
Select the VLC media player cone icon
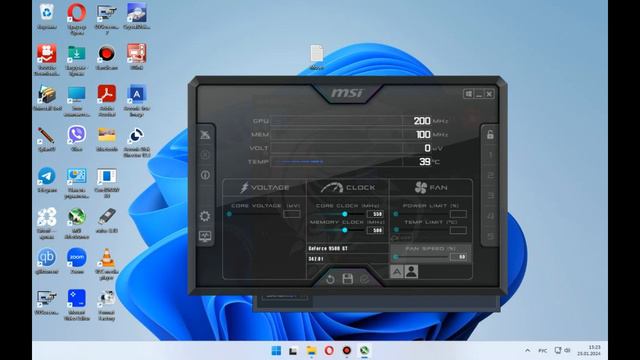107,264
